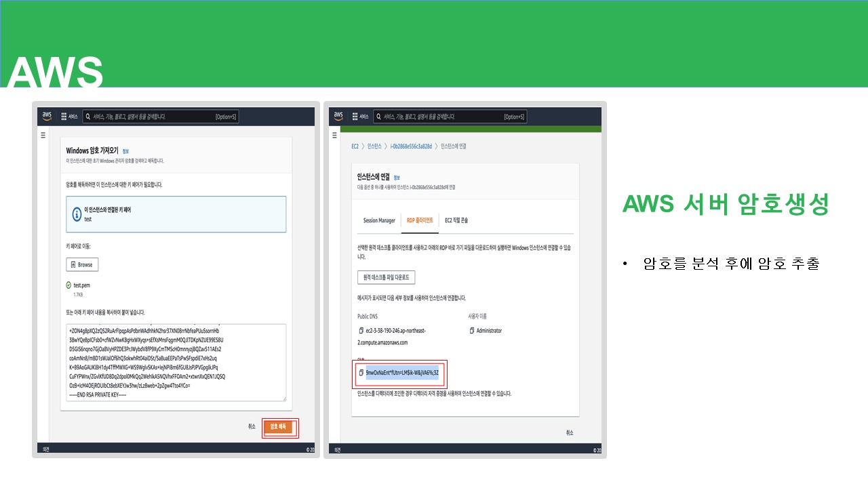Switch to the Session Manager tab

click(379, 220)
